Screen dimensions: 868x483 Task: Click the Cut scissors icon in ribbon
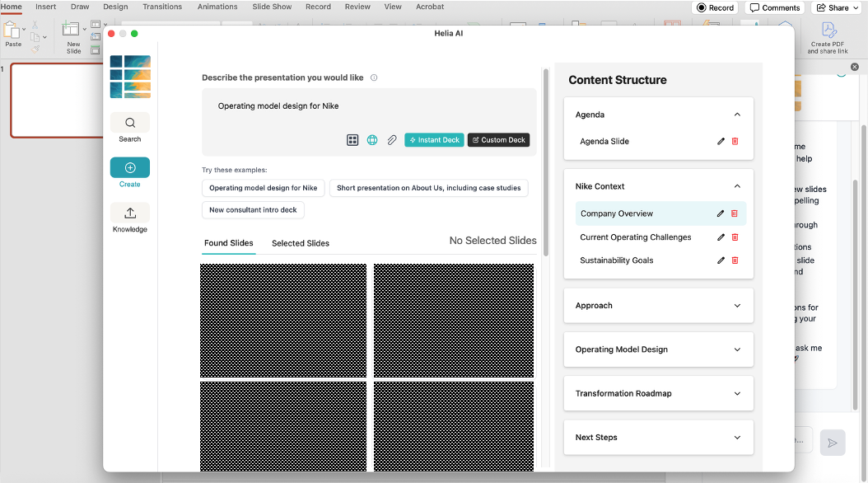coord(35,25)
